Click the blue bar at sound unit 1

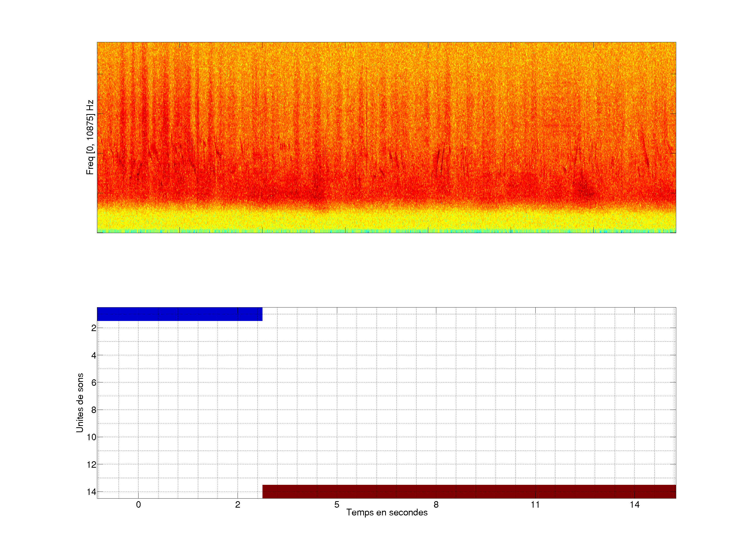click(x=179, y=314)
